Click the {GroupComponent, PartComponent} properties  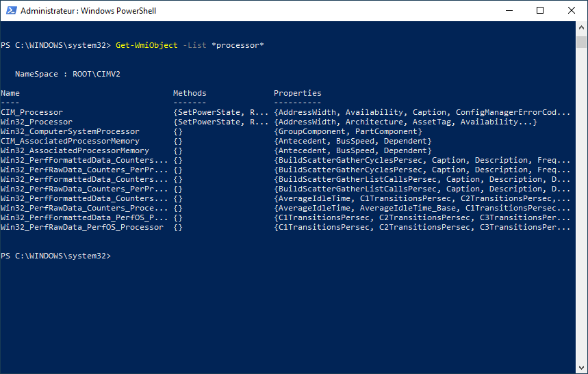(348, 131)
